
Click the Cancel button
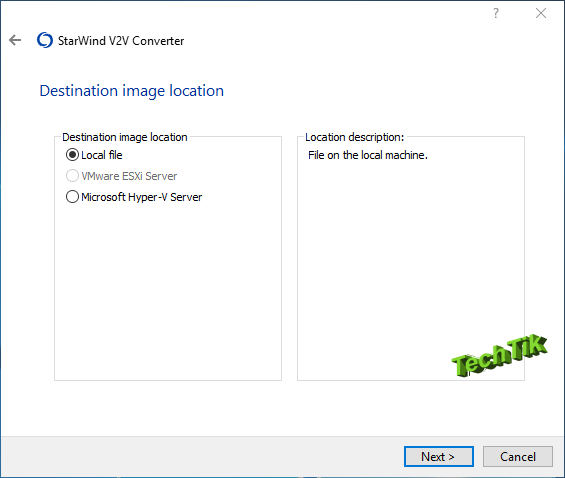pyautogui.click(x=517, y=456)
